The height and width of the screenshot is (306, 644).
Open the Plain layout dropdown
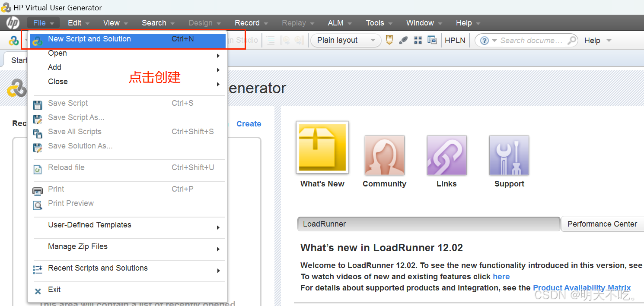pyautogui.click(x=346, y=40)
